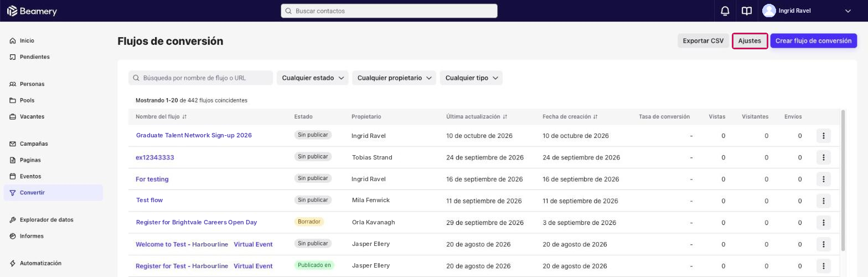868x277 pixels.
Task: Go to Inicio in sidebar
Action: pyautogui.click(x=53, y=41)
